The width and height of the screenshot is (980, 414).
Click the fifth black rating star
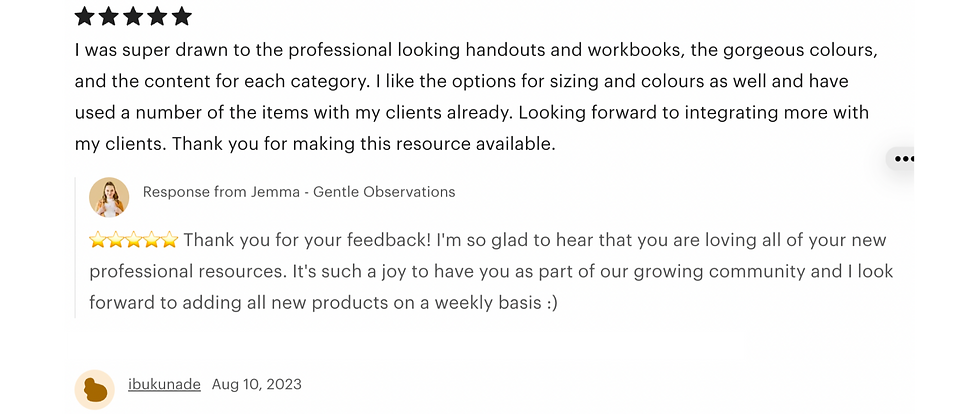(181, 16)
